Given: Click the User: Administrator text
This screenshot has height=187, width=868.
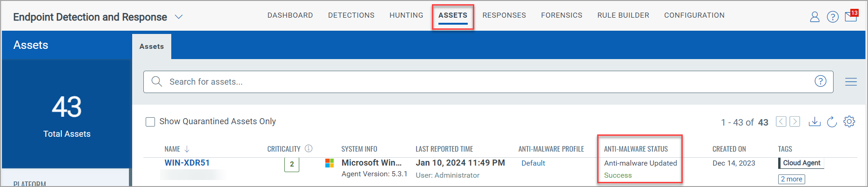Looking at the screenshot, I should (x=447, y=175).
